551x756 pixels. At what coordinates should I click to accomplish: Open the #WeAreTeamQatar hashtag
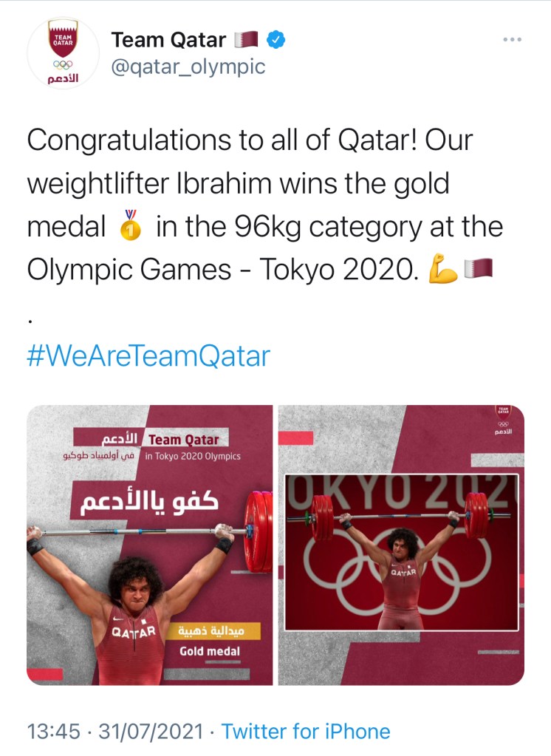pos(148,356)
